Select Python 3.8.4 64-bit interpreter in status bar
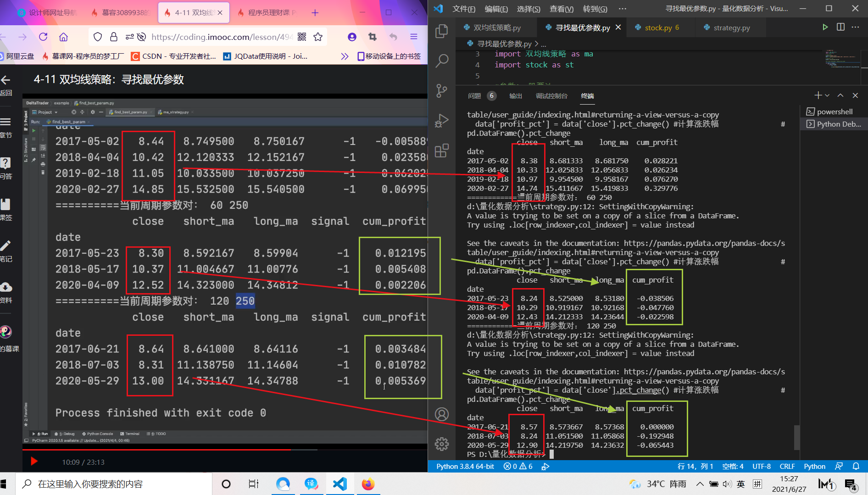 click(465, 466)
